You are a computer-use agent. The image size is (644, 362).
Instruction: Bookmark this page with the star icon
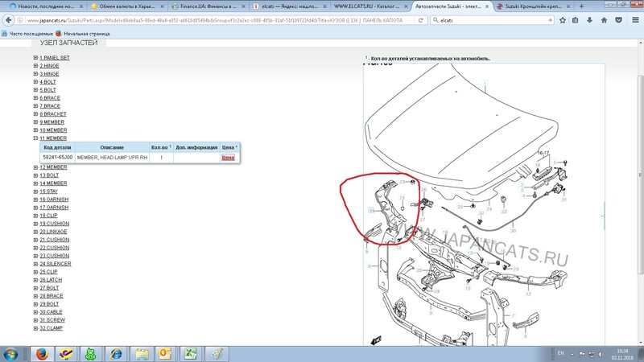[x=562, y=20]
